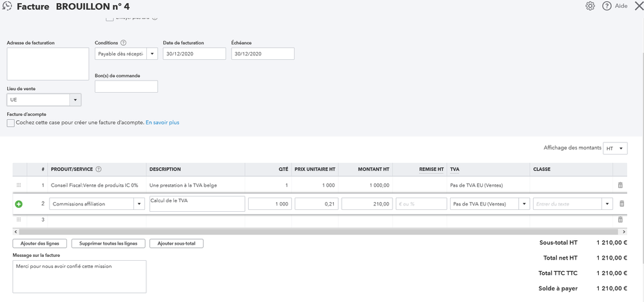Open the En savoir plus link

162,122
